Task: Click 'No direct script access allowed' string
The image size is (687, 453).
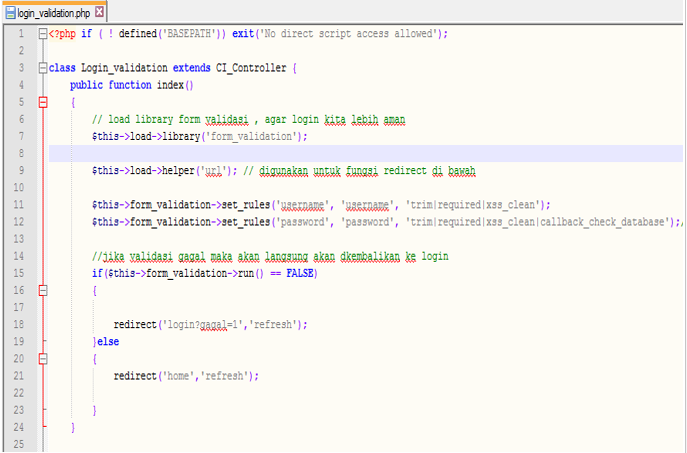Action: (349, 34)
